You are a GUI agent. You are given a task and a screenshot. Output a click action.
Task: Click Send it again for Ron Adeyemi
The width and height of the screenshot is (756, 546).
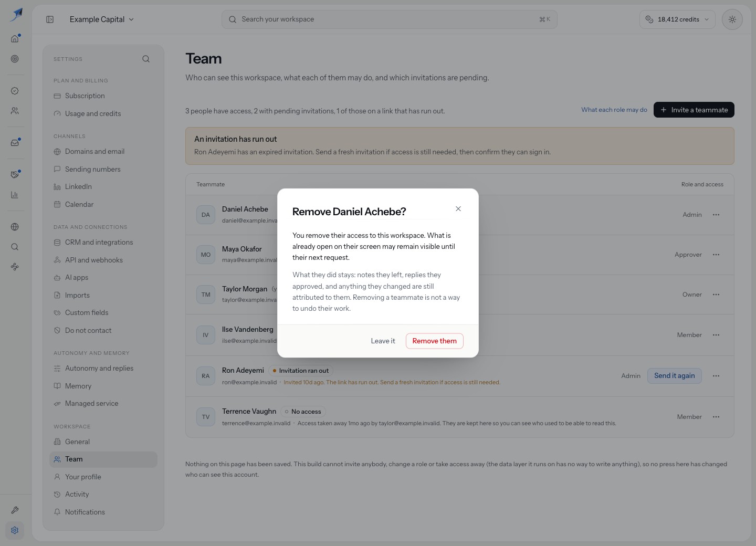674,376
